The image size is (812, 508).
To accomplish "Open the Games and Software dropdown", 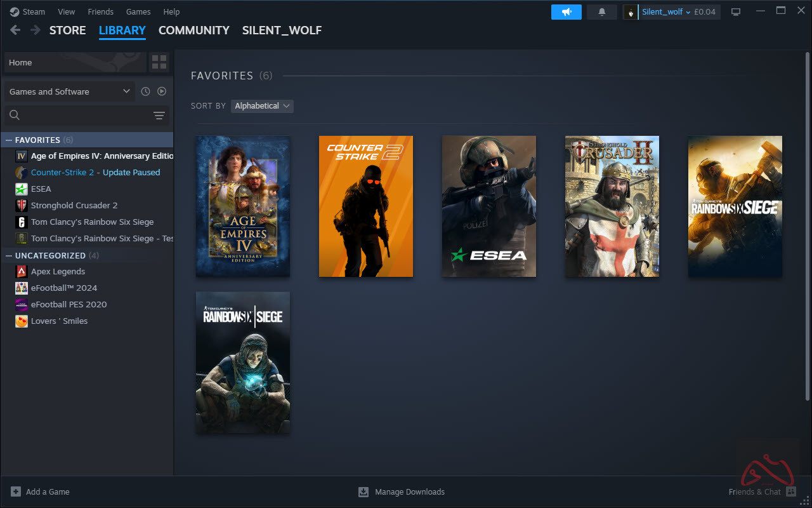I will click(x=69, y=91).
